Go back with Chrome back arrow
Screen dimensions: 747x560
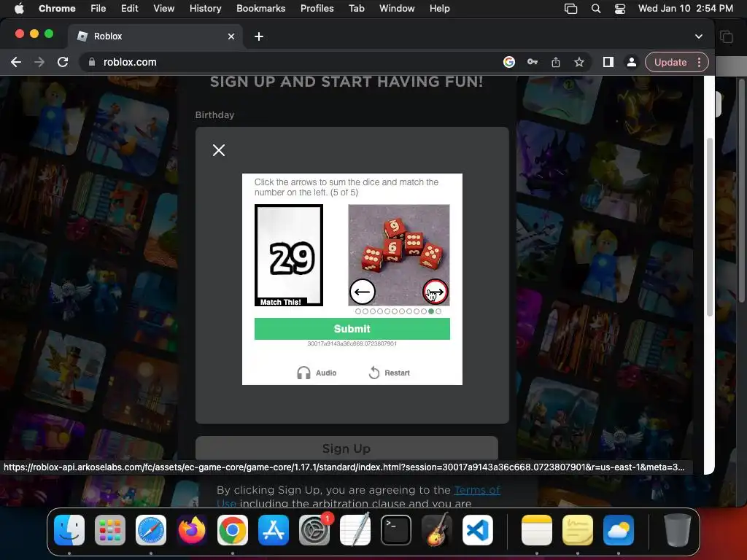[x=16, y=63]
